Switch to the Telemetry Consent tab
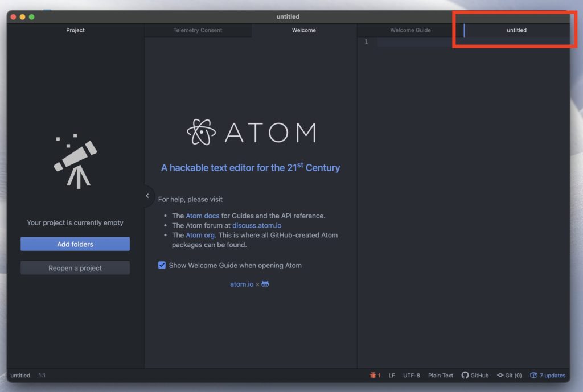 (x=198, y=30)
